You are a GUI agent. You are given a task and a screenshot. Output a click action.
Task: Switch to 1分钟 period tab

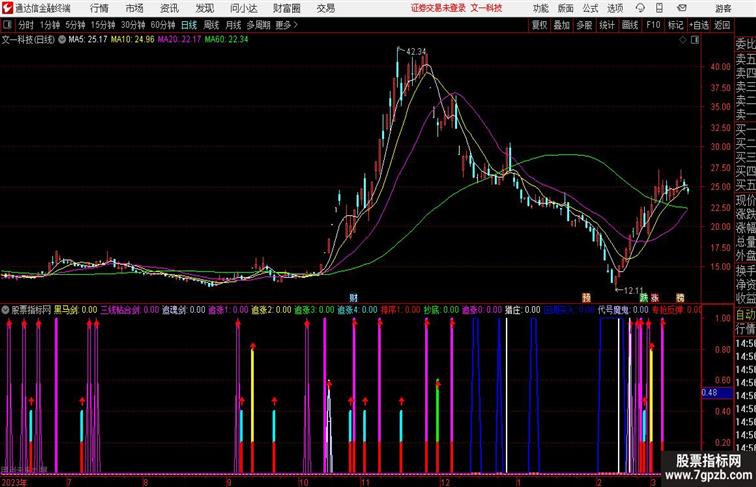click(x=50, y=25)
